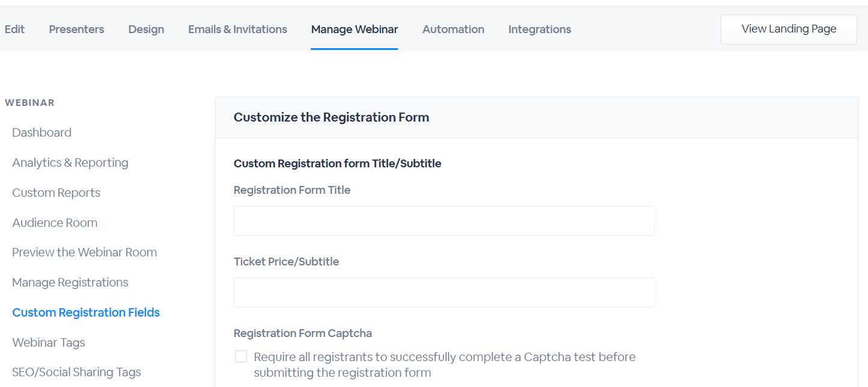Screen dimensions: 868x387
Task: Select Custom Registration Fields link
Action: tap(86, 312)
